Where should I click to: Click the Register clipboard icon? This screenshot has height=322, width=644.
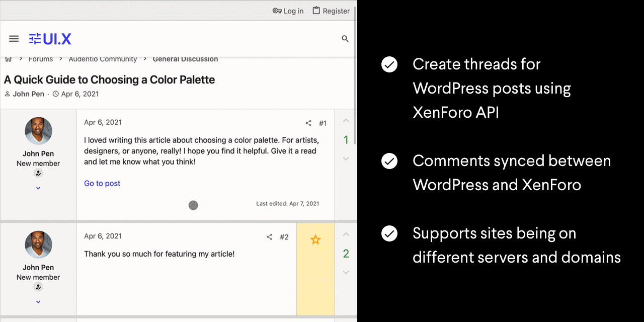316,10
